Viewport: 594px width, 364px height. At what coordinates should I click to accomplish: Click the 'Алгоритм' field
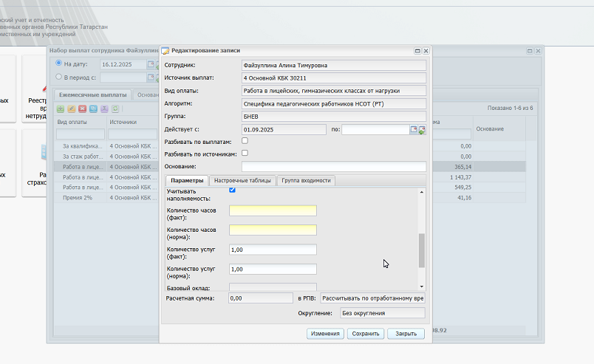[334, 104]
